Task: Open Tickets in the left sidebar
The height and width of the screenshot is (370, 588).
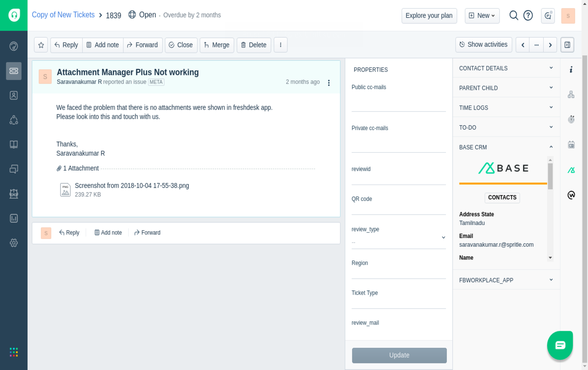Action: tap(14, 71)
